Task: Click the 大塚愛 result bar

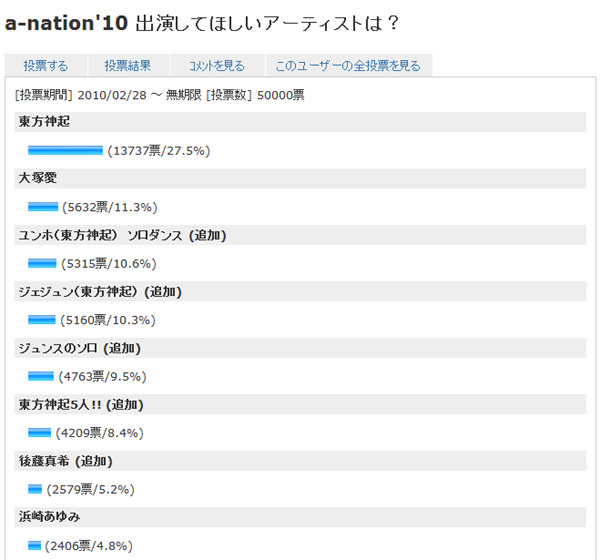Action: 43,207
